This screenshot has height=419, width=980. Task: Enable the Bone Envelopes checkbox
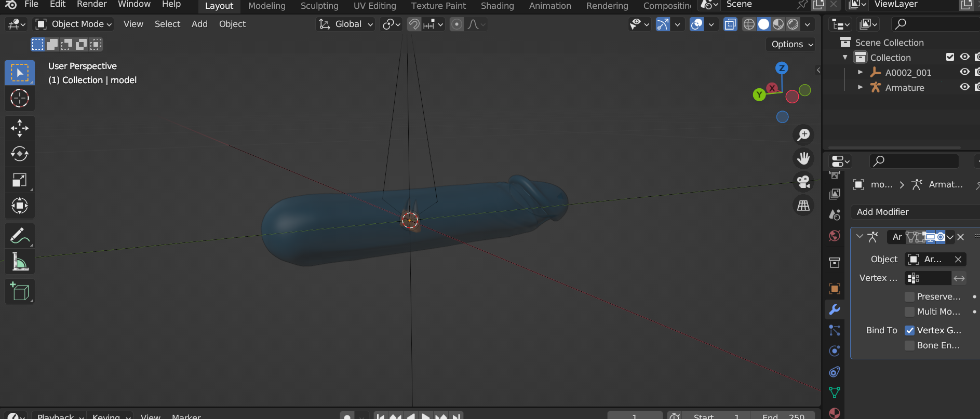[909, 345]
